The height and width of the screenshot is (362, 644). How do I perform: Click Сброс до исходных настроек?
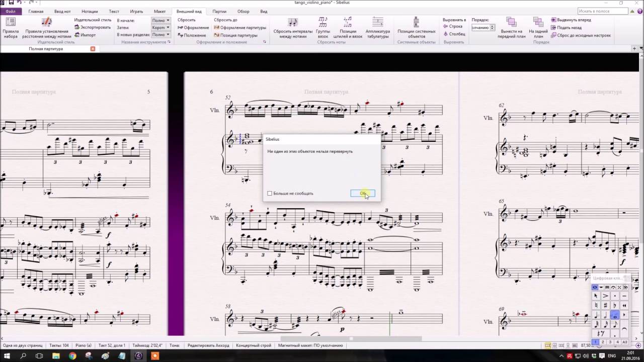(x=581, y=35)
